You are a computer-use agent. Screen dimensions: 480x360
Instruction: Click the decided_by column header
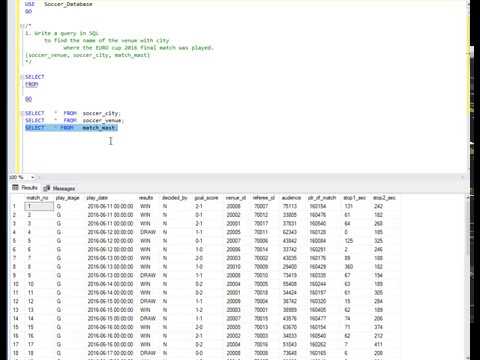pos(175,198)
